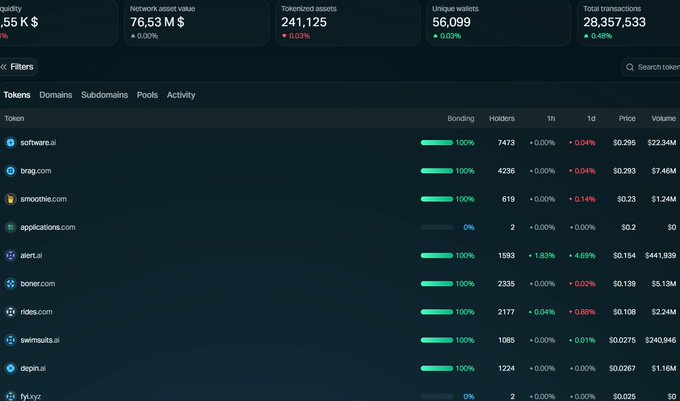Open the applications.com token link
680x401 pixels.
[48, 227]
